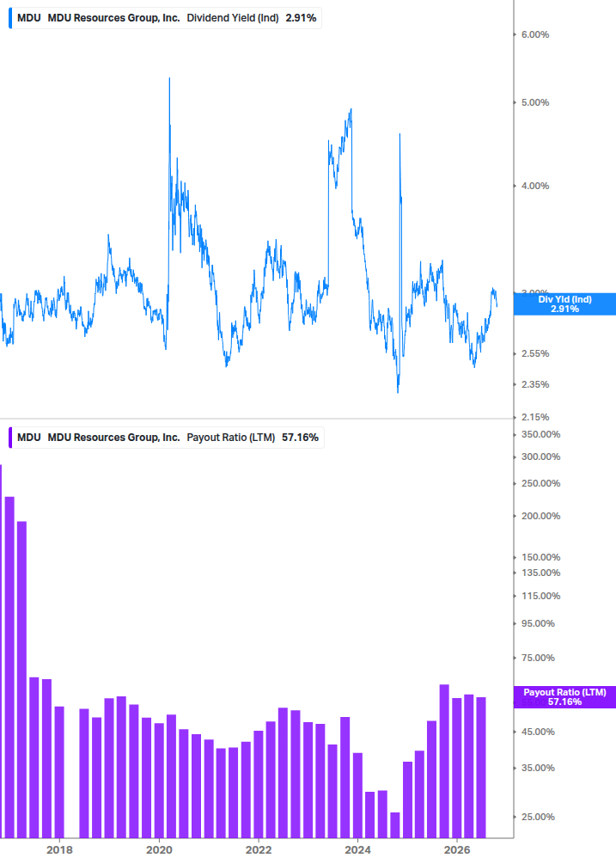Click the 2020 label on time axis

point(159,850)
